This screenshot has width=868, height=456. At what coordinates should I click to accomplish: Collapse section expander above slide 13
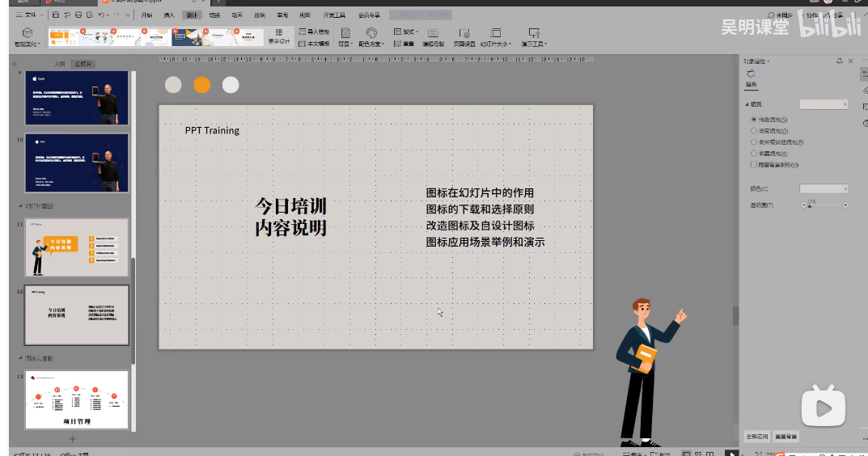coord(20,359)
